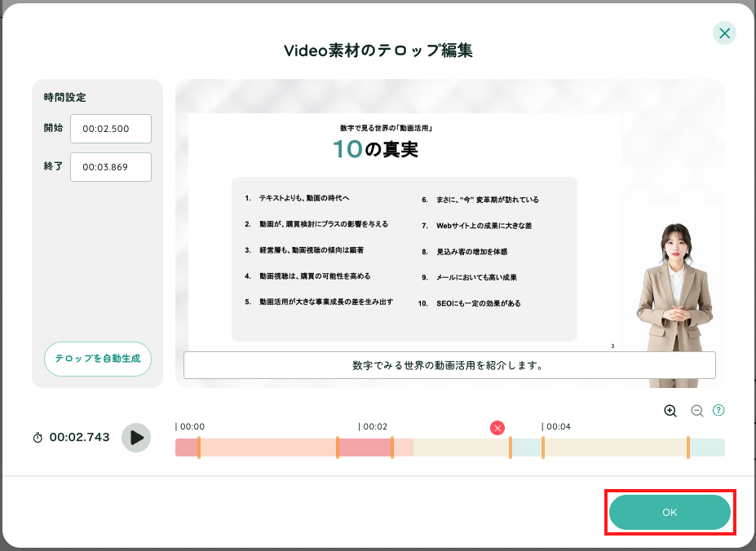The height and width of the screenshot is (551, 756).
Task: Click the テロップを自動生成 button
Action: tap(98, 359)
